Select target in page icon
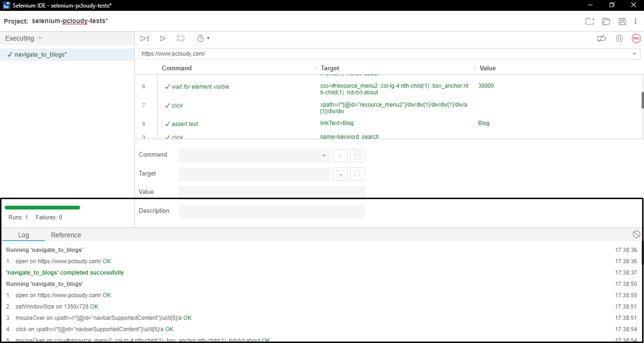This screenshot has width=644, height=343. click(x=340, y=174)
